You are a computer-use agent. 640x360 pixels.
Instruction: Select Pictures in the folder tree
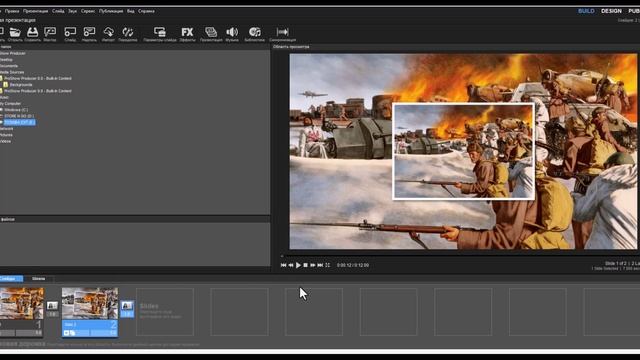(6, 135)
